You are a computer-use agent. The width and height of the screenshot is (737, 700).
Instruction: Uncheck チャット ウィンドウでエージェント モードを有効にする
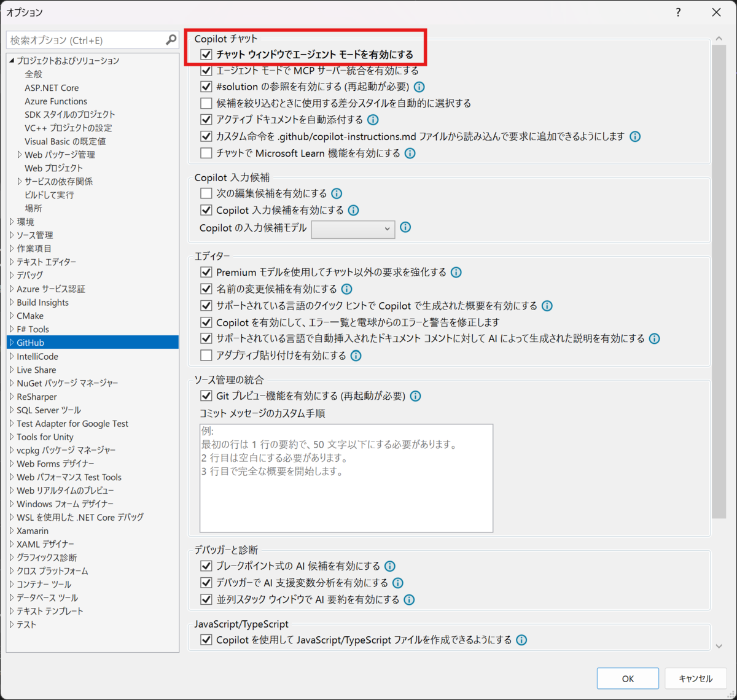coord(206,55)
